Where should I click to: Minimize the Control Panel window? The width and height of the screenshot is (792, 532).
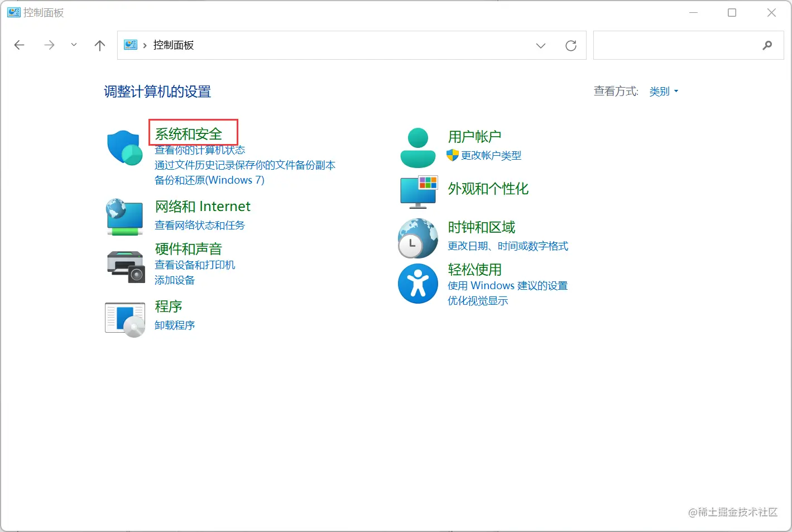click(693, 12)
